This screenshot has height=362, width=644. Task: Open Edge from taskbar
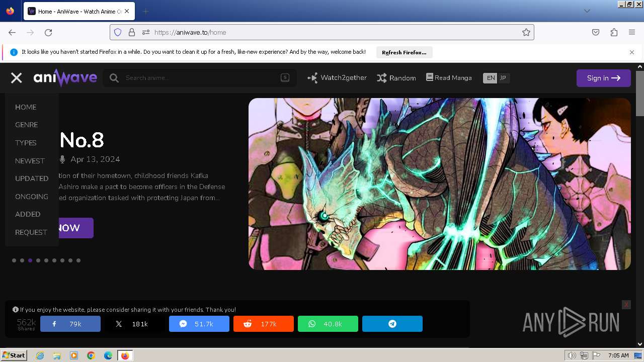coord(108,355)
